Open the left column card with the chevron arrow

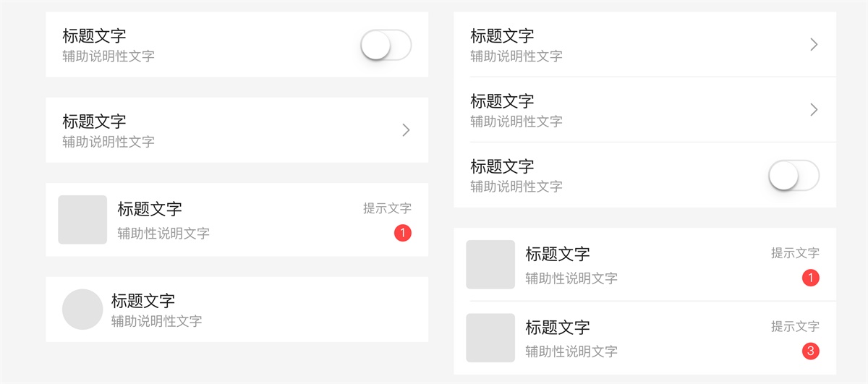click(x=406, y=130)
